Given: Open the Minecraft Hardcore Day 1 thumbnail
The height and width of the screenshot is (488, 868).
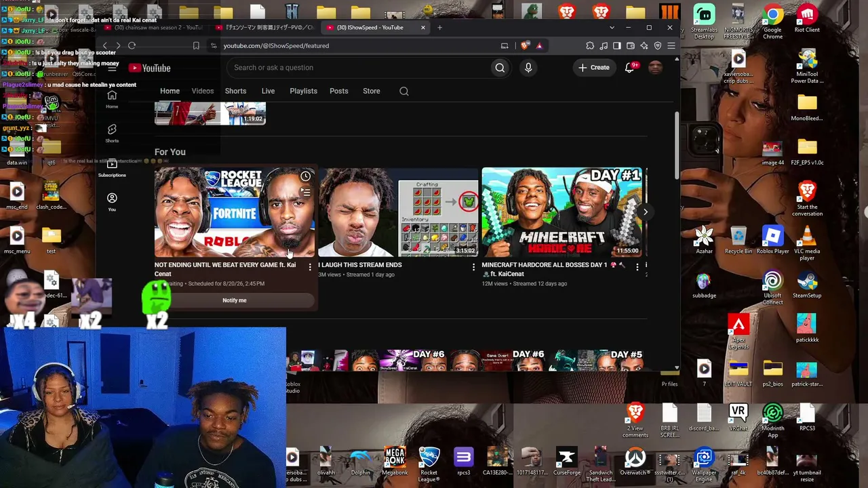Looking at the screenshot, I should 561,212.
